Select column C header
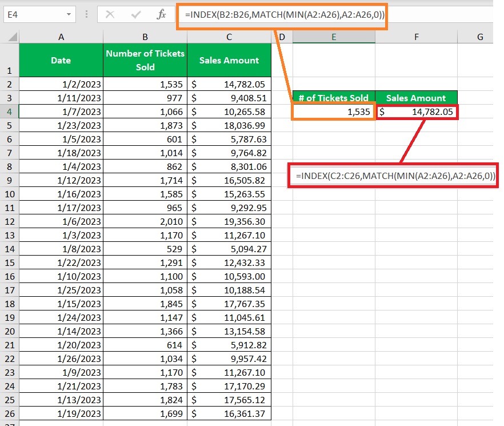504x426 pixels. (229, 37)
